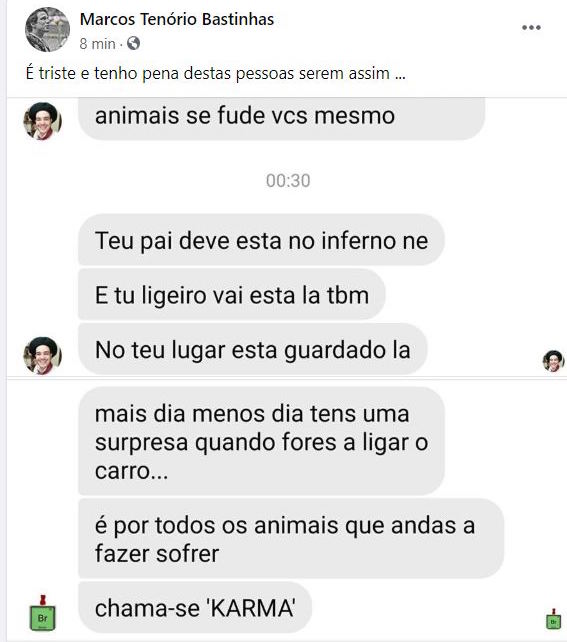Click the 8 min post timestamp
This screenshot has height=642, width=567.
point(97,44)
